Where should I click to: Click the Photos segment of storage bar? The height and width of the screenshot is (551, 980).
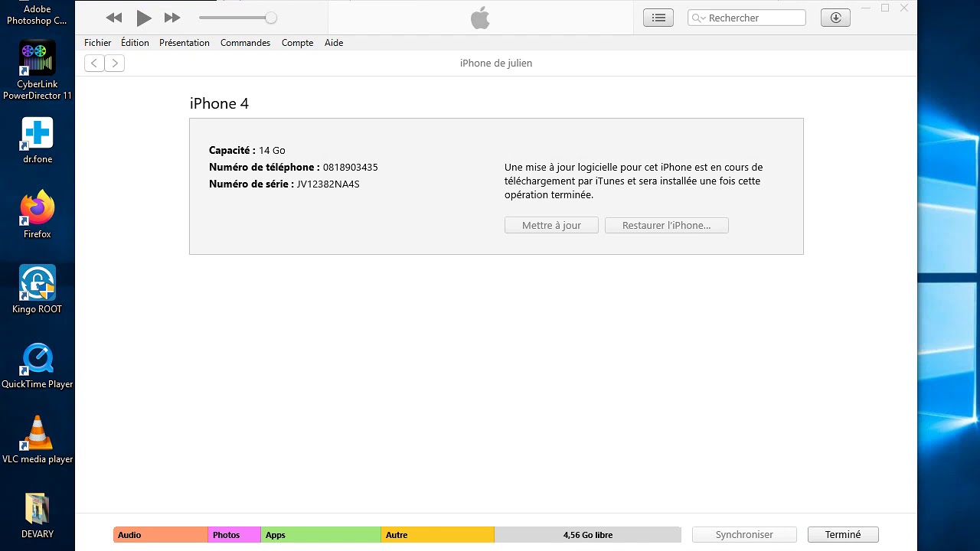click(x=234, y=535)
